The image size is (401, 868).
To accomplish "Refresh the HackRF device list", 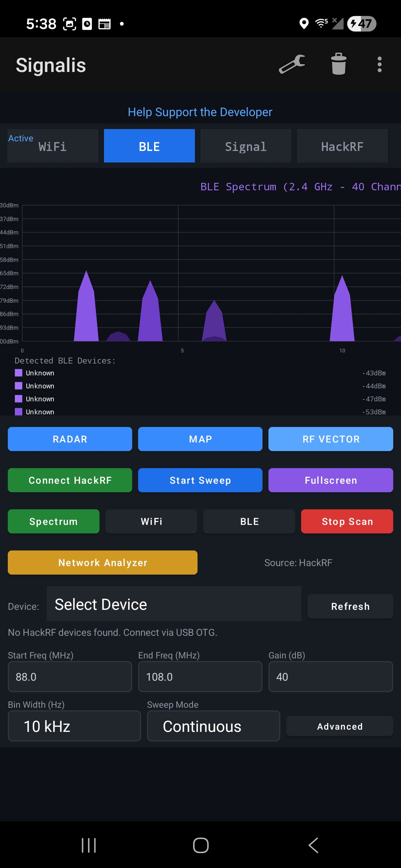I will [350, 606].
